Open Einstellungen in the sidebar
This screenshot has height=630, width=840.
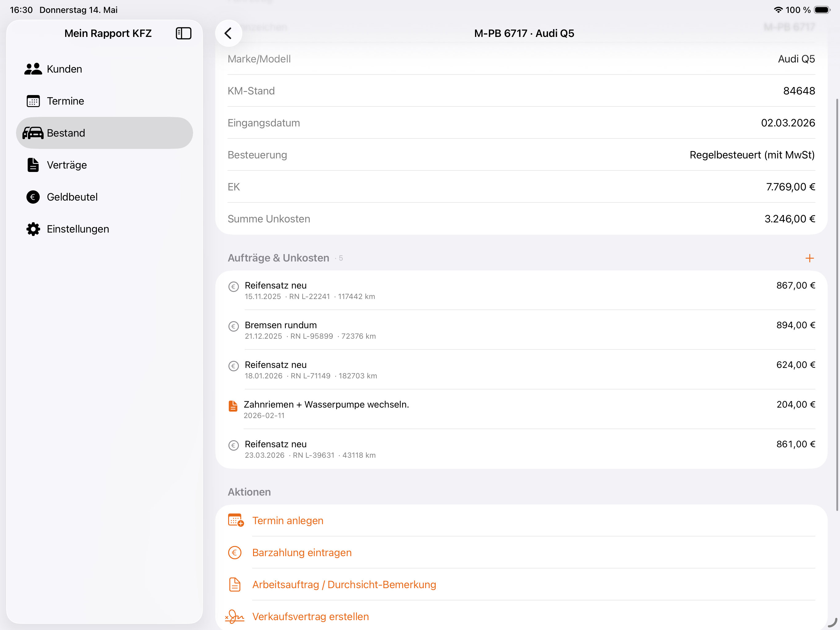pyautogui.click(x=105, y=229)
